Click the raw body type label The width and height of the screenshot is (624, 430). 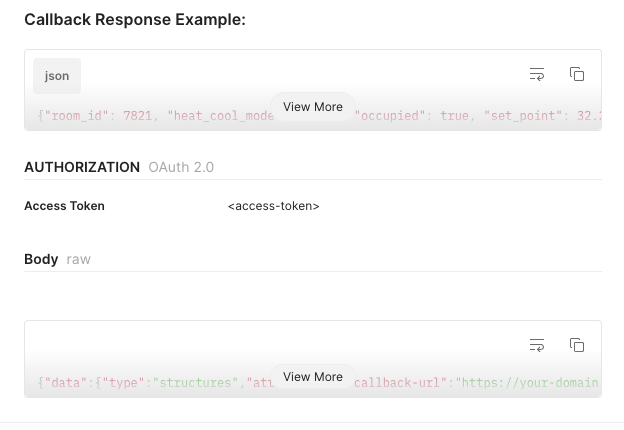pos(78,260)
